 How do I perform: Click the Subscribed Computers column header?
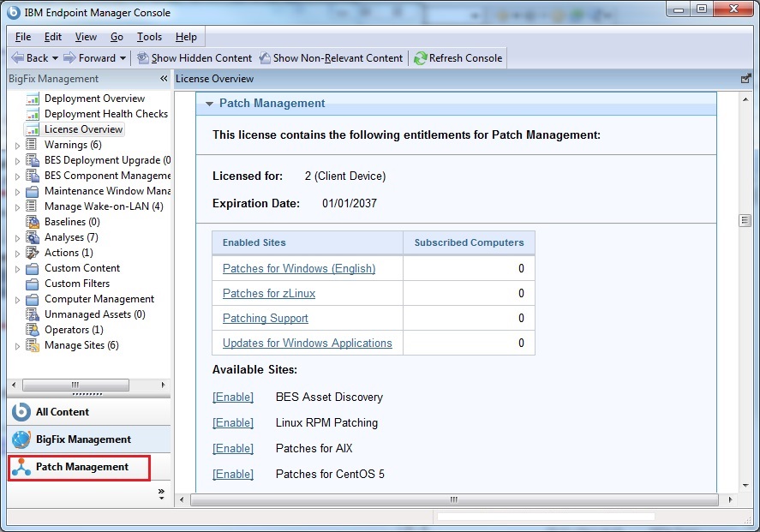(x=470, y=242)
